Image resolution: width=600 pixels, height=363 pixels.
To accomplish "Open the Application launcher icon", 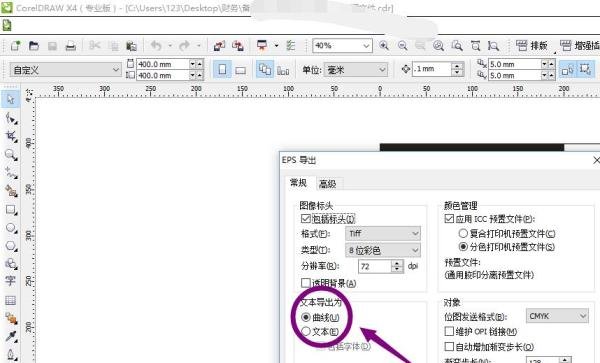I will tap(262, 46).
